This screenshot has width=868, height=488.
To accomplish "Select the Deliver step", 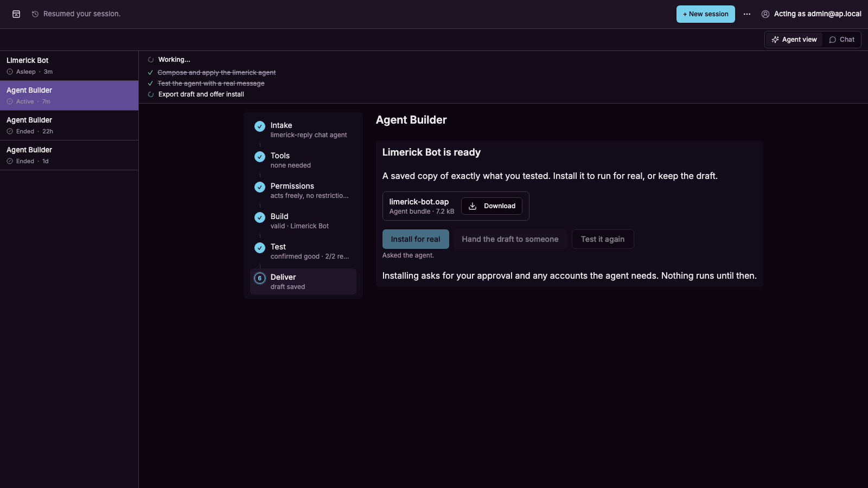I will [303, 281].
